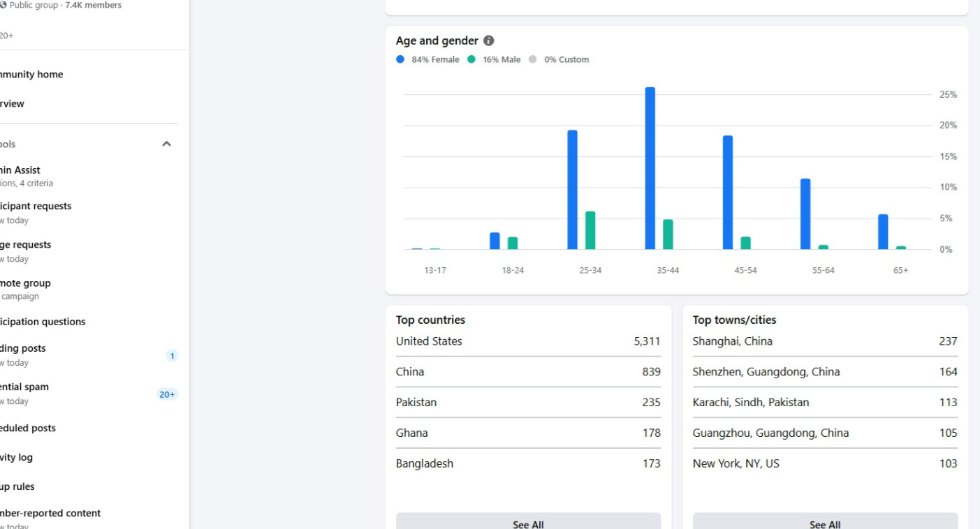Image resolution: width=980 pixels, height=529 pixels.
Task: Collapse the tools section chevron
Action: tap(166, 144)
